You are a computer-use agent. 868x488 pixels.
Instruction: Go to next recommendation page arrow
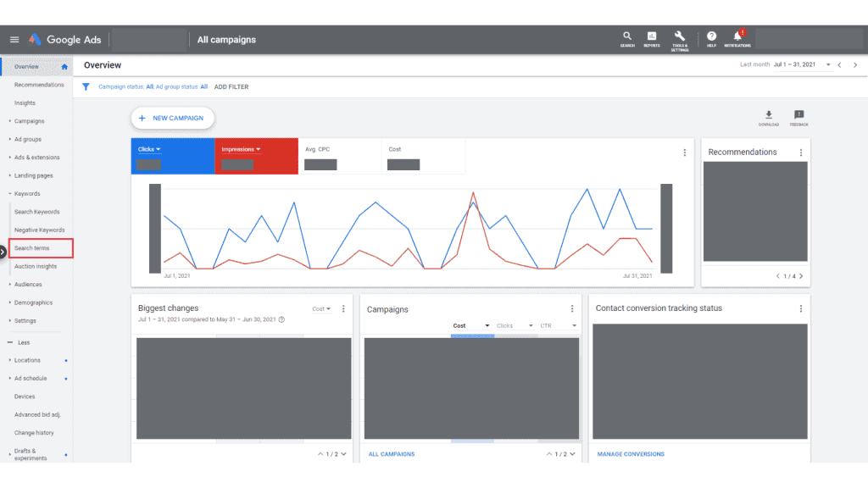801,276
